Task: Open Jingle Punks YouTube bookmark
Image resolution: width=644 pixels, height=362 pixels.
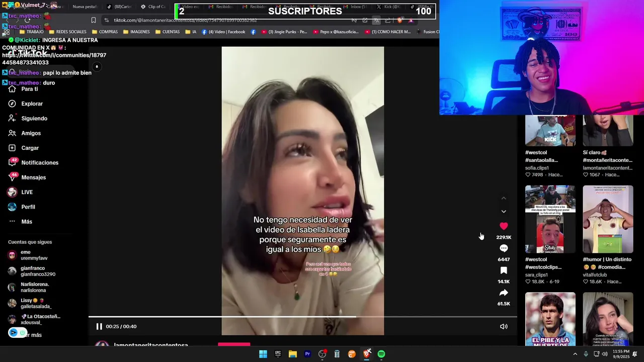Action: pyautogui.click(x=284, y=32)
